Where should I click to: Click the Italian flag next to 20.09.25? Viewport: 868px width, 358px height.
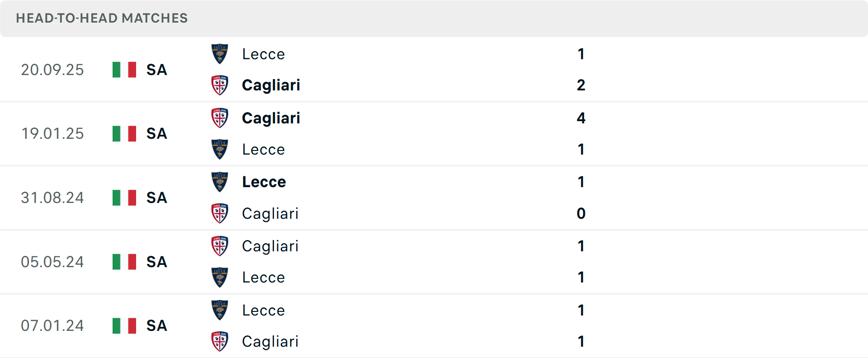pos(124,70)
